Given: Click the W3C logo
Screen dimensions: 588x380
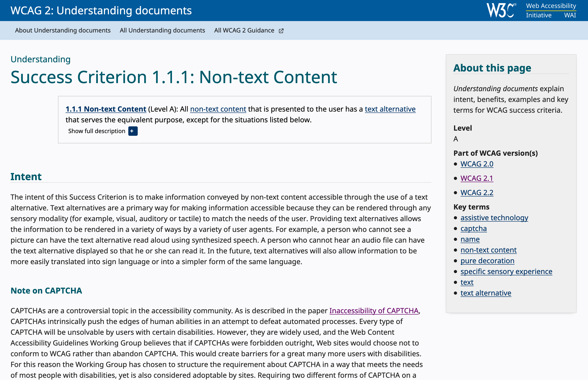Looking at the screenshot, I should point(501,10).
